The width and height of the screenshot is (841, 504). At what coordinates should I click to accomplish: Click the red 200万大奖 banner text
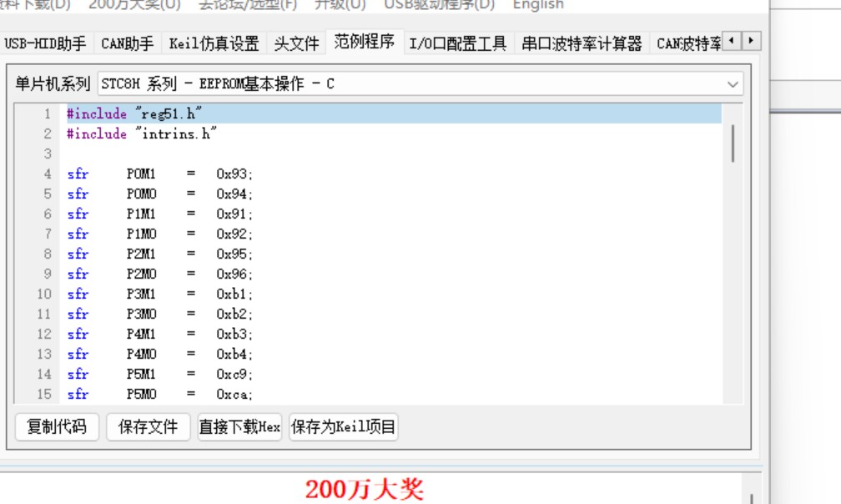pyautogui.click(x=365, y=490)
